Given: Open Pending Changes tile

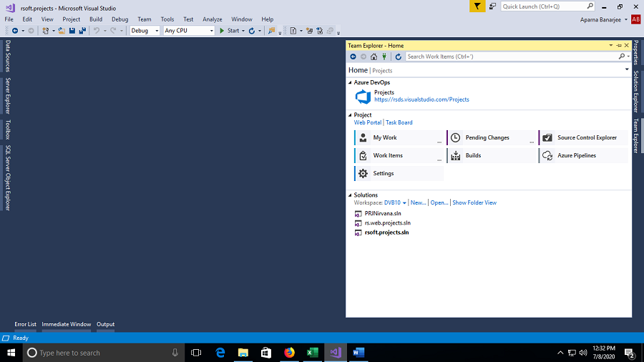Looking at the screenshot, I should (491, 137).
